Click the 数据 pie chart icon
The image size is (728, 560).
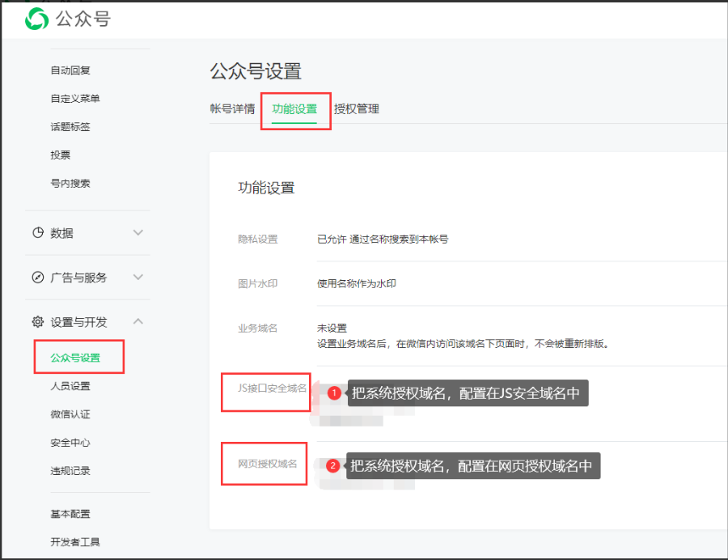(x=37, y=233)
